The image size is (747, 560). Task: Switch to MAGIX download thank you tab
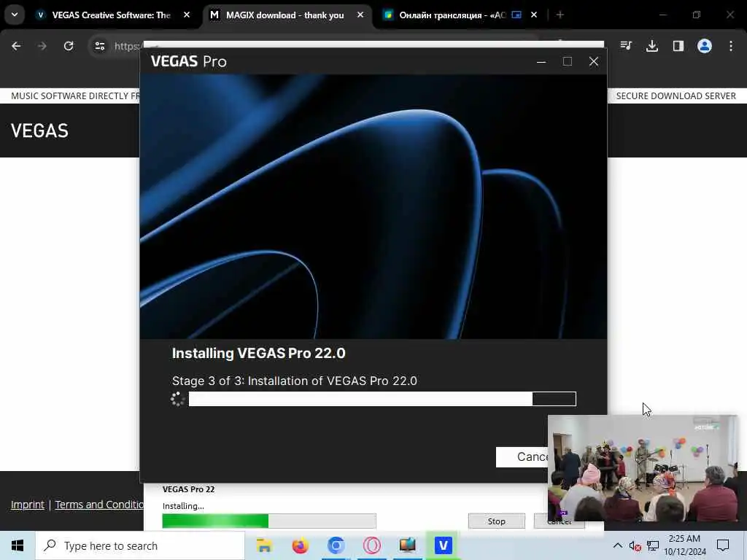pyautogui.click(x=285, y=15)
